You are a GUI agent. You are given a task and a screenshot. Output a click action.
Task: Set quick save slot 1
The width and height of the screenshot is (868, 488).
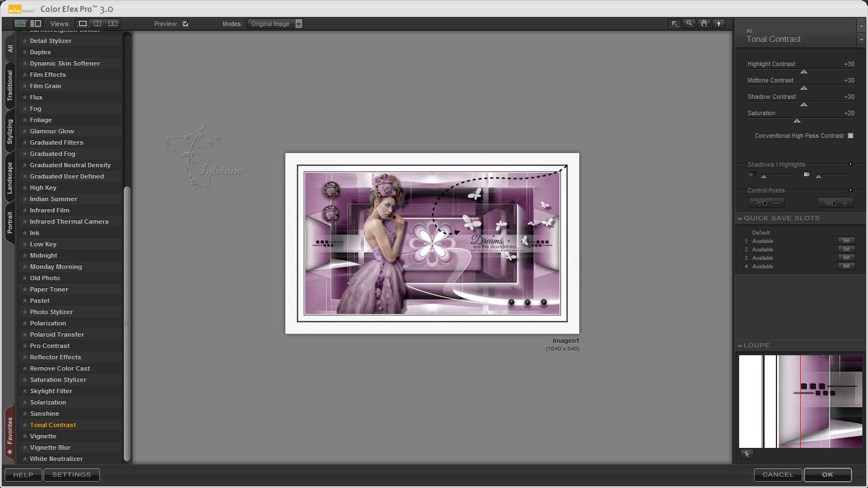point(846,241)
